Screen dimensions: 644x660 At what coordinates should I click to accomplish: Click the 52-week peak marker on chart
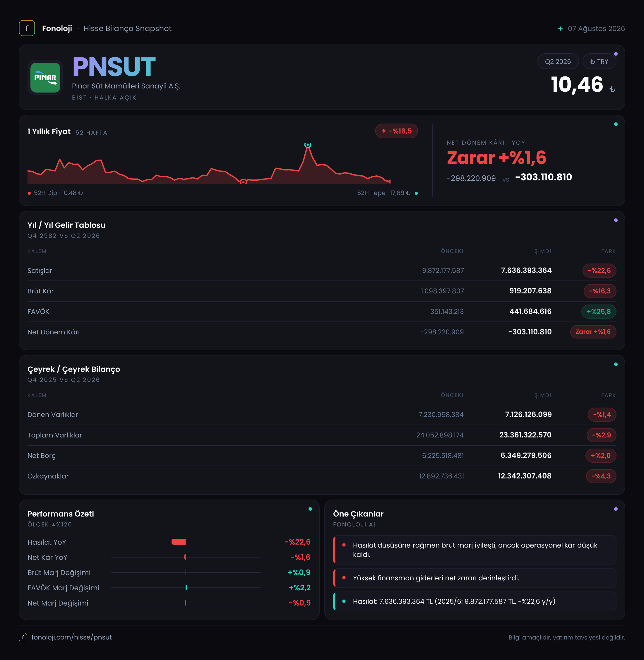click(307, 145)
